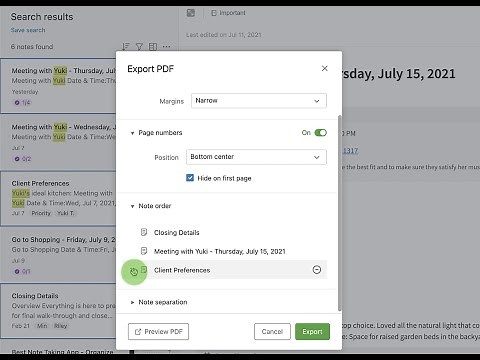Click the 0/1 task indicator

click(22, 271)
